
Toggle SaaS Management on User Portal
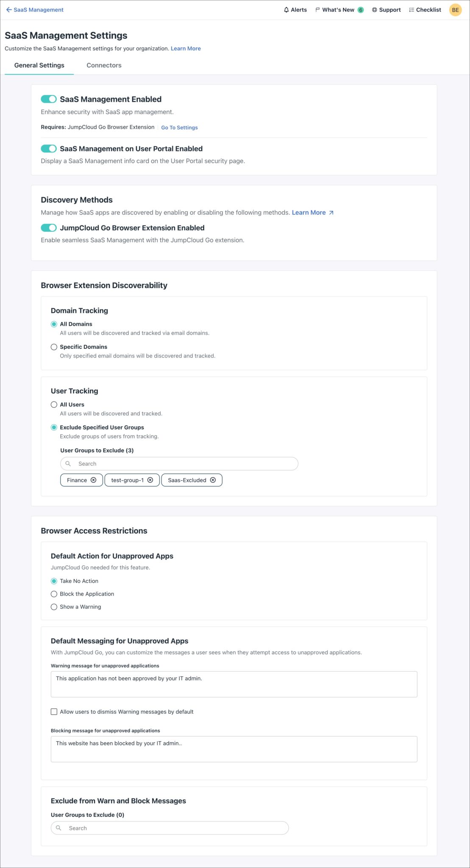[x=49, y=149]
